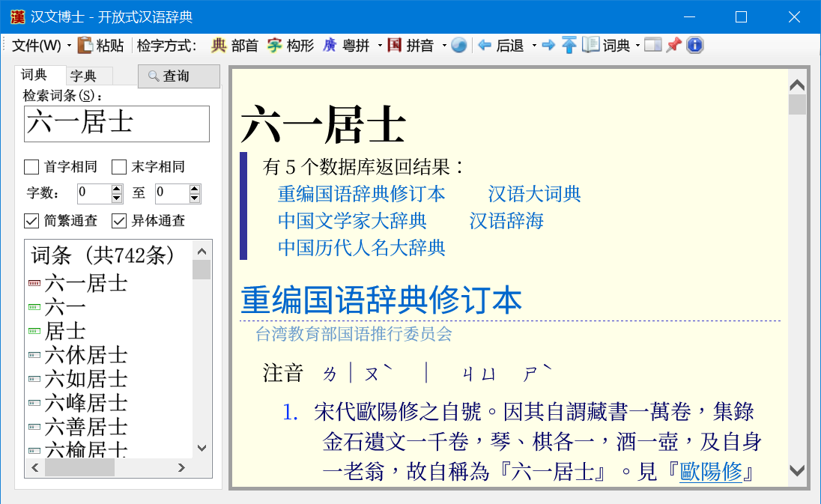Select 六休居士 in the entry list
821x504 pixels.
pyautogui.click(x=86, y=356)
